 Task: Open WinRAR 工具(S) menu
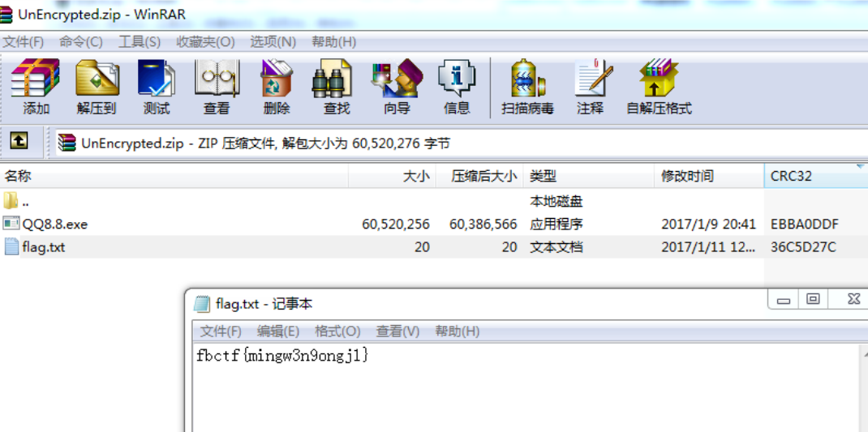(140, 41)
